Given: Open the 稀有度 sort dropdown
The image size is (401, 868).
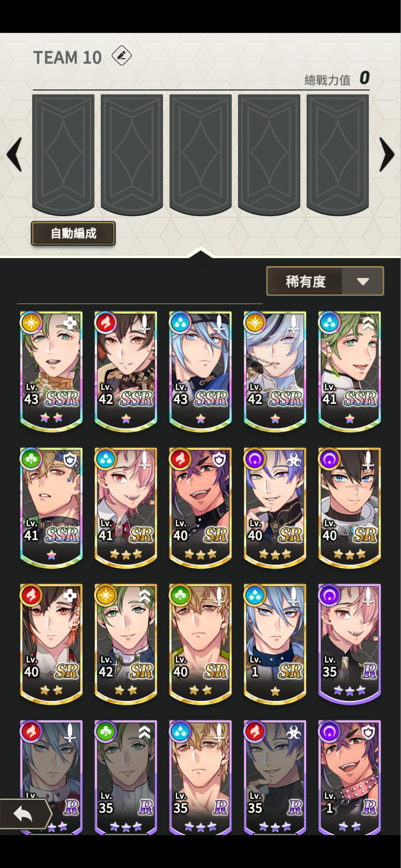Looking at the screenshot, I should (x=325, y=281).
